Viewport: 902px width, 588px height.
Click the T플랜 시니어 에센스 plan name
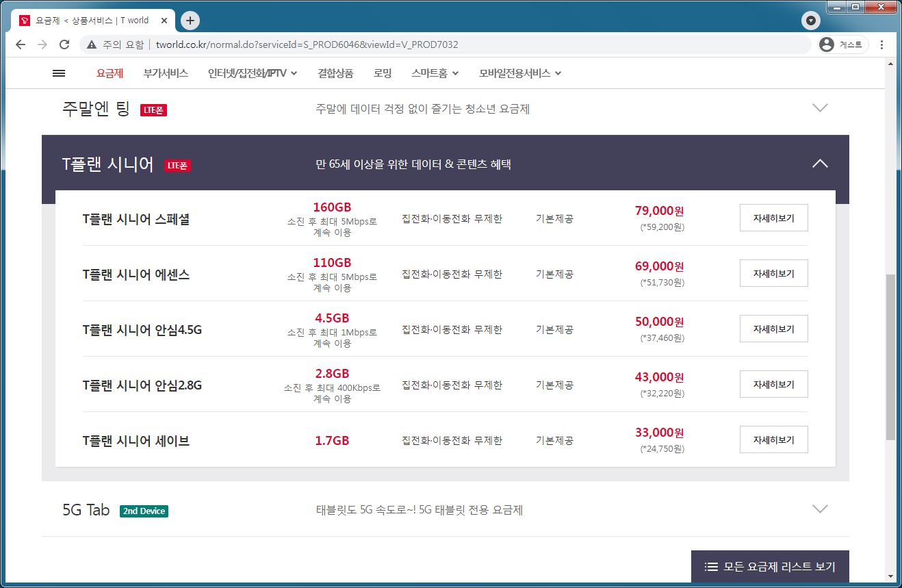coord(136,274)
